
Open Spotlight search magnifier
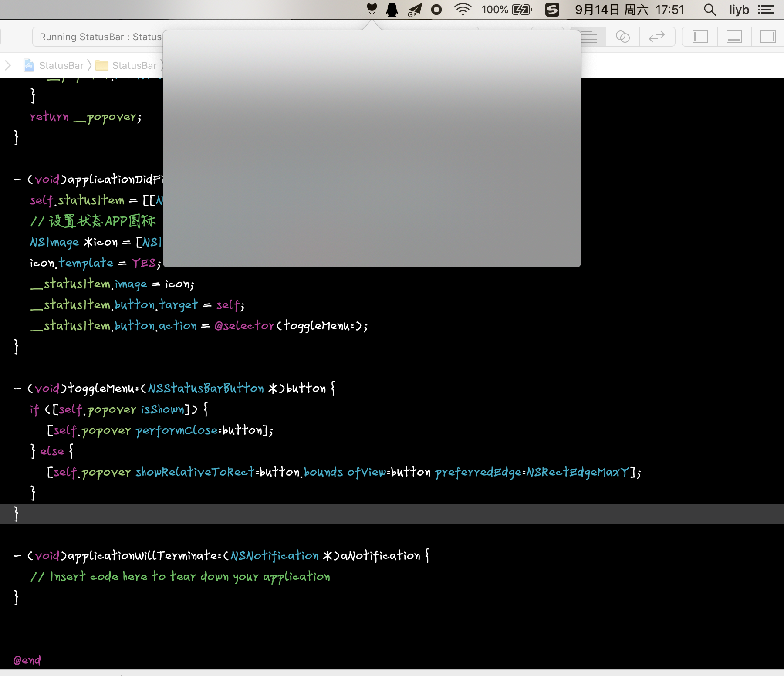tap(710, 9)
